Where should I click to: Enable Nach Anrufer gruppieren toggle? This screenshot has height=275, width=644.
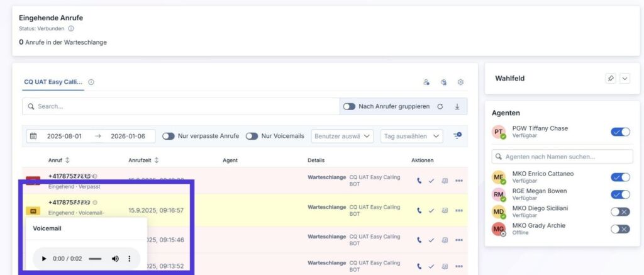tap(349, 106)
